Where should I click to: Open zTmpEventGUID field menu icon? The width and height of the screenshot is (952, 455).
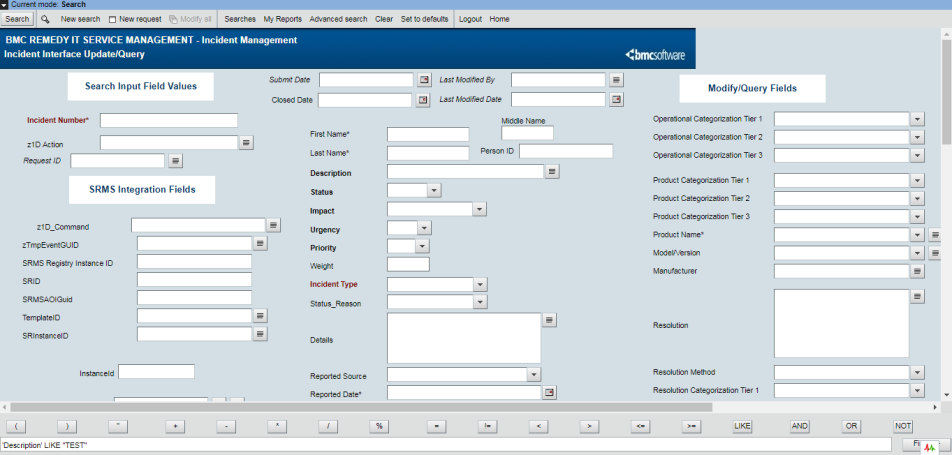click(x=260, y=243)
